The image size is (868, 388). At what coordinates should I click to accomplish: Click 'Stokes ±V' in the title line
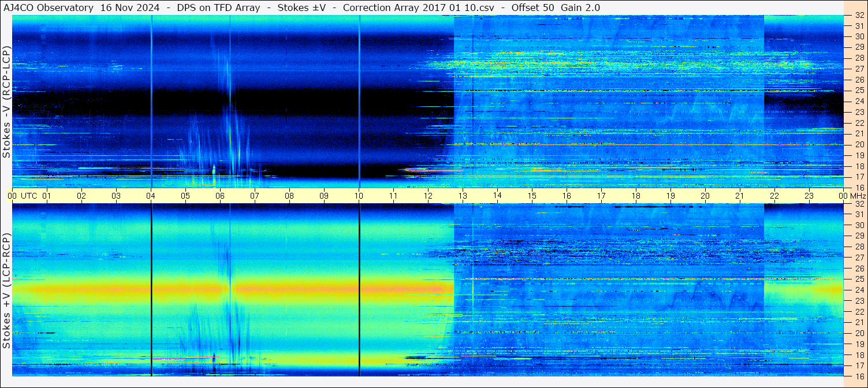(x=303, y=8)
